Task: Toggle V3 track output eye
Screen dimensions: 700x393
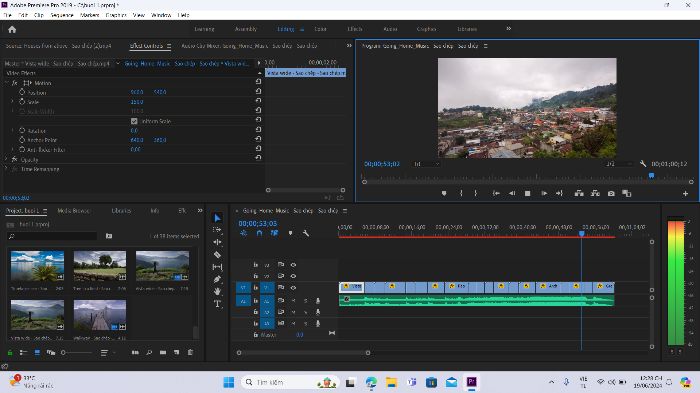Action: click(293, 265)
